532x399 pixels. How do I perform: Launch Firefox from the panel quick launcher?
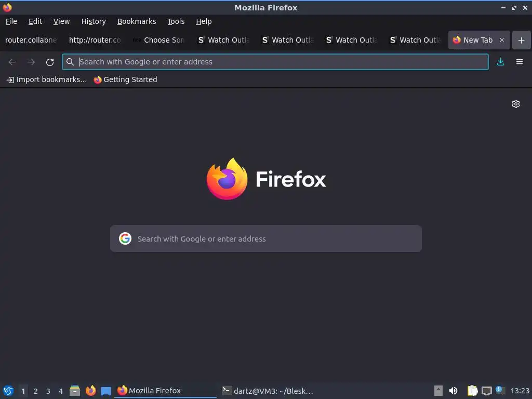point(90,391)
